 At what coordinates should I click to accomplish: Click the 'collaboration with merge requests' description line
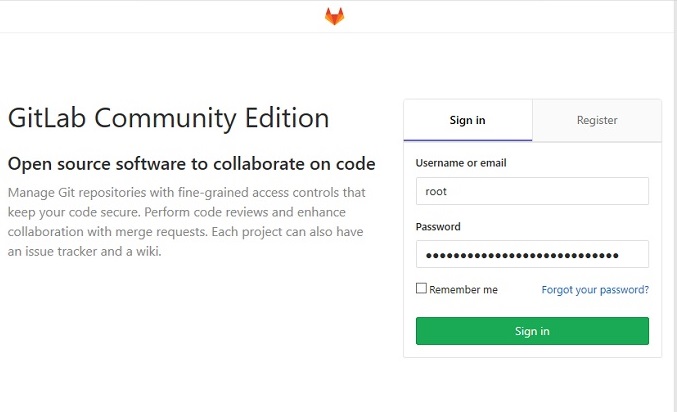(x=185, y=232)
